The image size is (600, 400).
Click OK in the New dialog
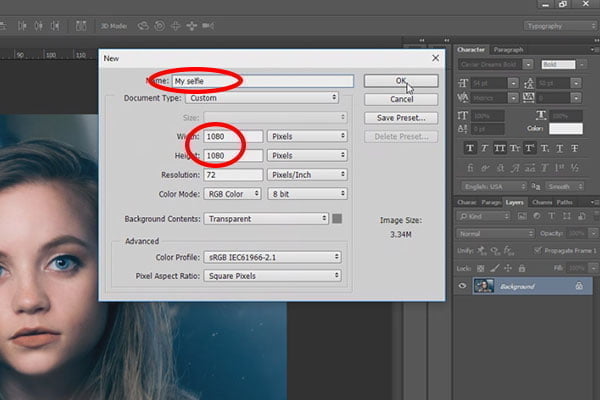pyautogui.click(x=401, y=81)
